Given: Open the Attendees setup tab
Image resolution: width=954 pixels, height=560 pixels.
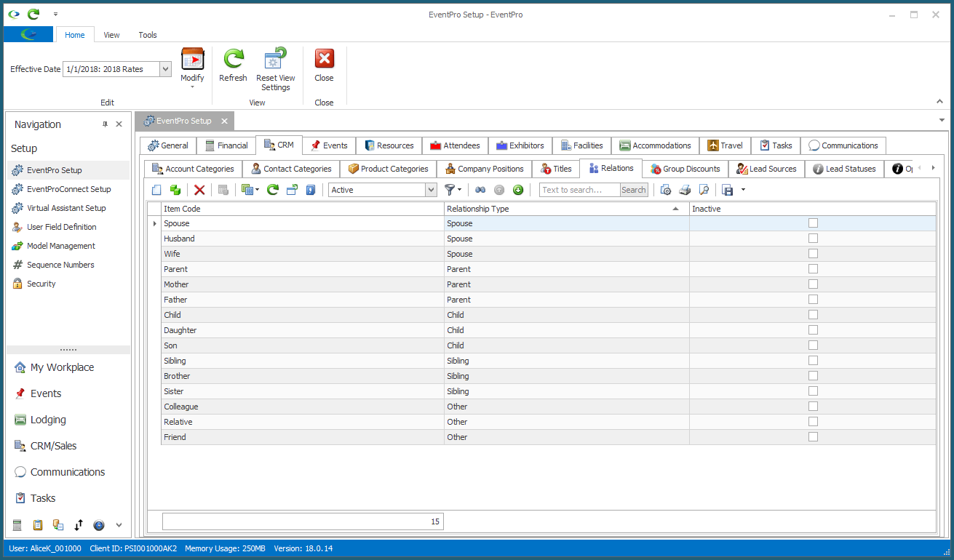Looking at the screenshot, I should pyautogui.click(x=455, y=145).
